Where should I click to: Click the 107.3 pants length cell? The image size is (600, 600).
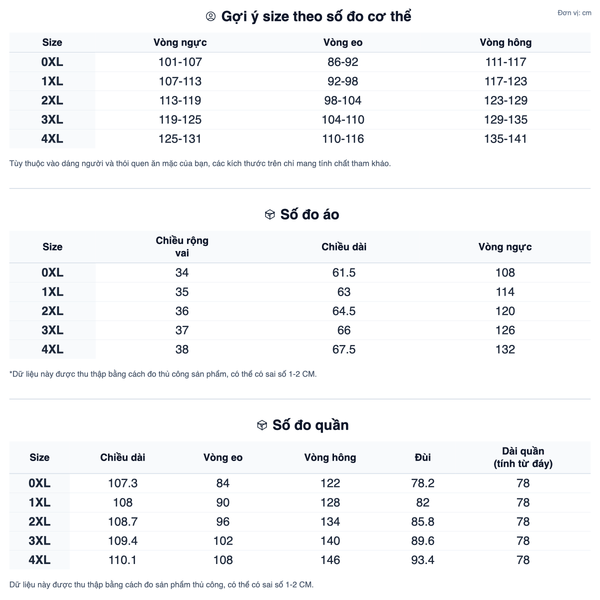(123, 483)
